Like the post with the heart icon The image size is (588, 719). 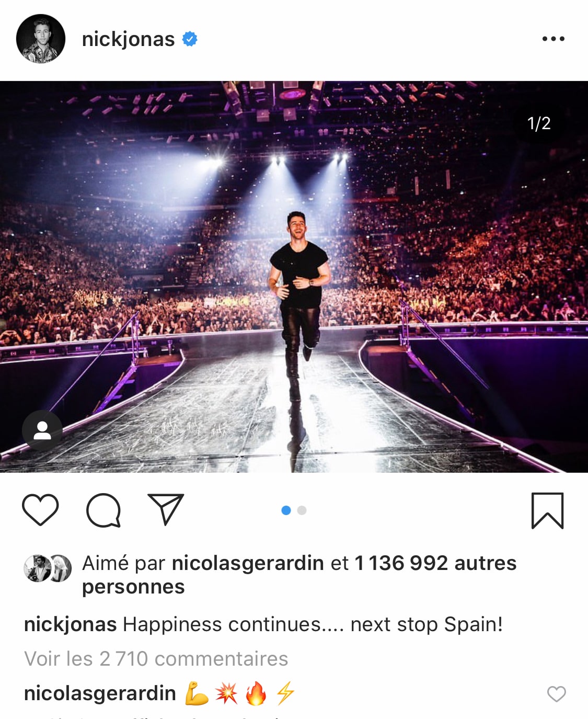pyautogui.click(x=40, y=510)
